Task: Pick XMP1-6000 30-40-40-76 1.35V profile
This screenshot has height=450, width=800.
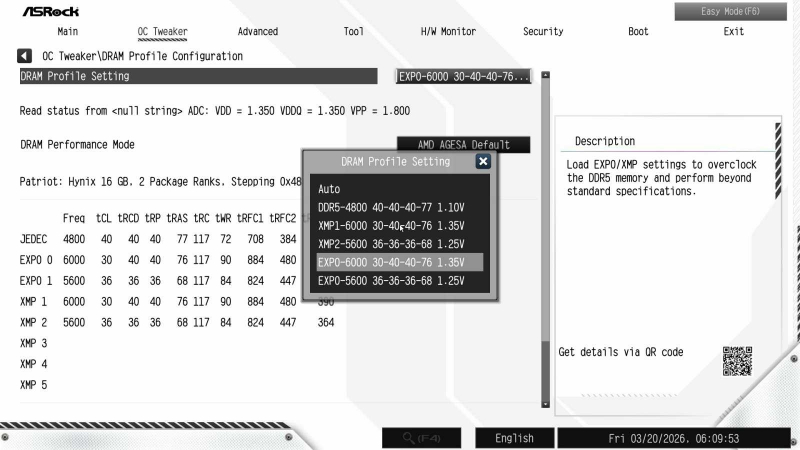Action: click(x=391, y=225)
